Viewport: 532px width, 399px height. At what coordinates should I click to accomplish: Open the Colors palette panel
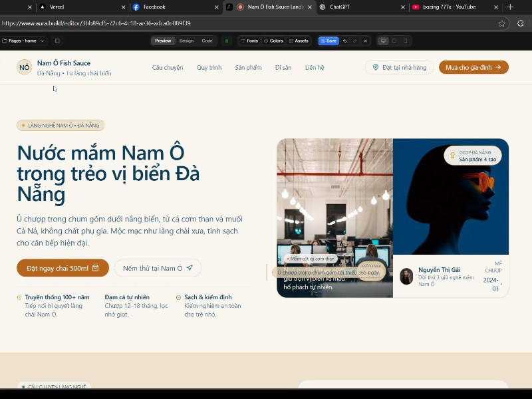[273, 41]
